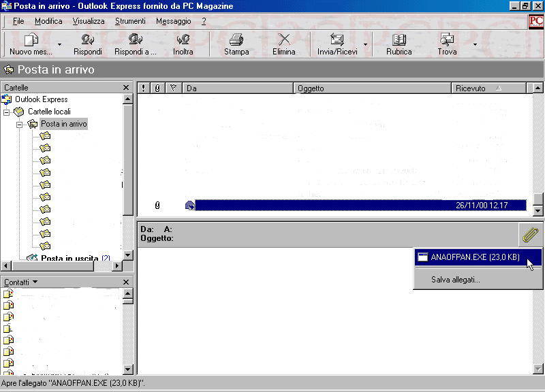Click the paperclip icon in the selected message row
The height and width of the screenshot is (392, 545).
(x=157, y=206)
